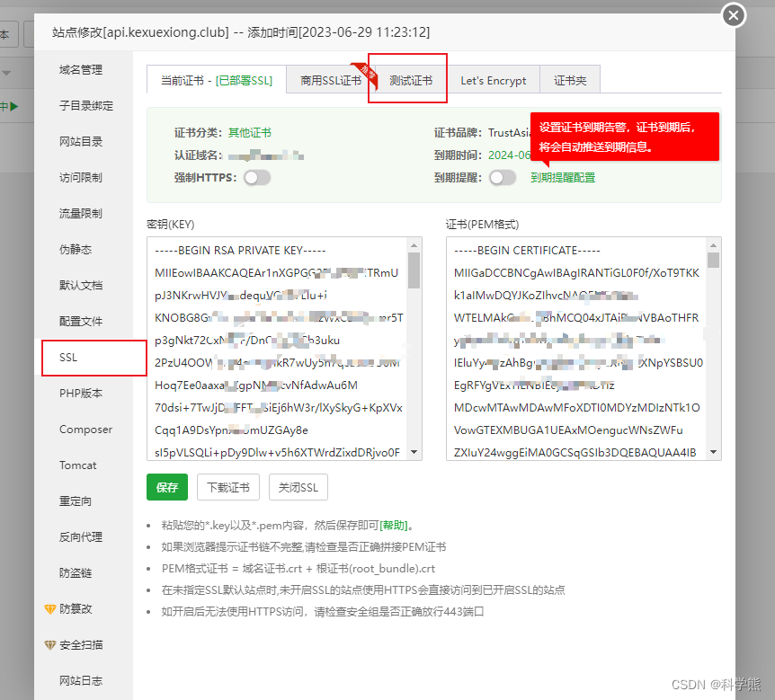Switch to 证书夹 tab
Screen dimensions: 775x700
[x=570, y=80]
